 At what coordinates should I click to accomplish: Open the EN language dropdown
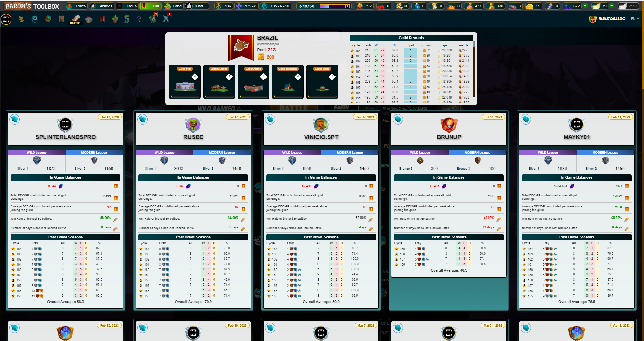coord(635,19)
